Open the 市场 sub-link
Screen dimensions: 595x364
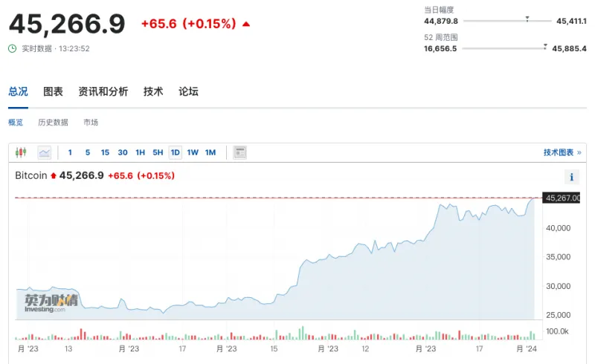tap(91, 122)
